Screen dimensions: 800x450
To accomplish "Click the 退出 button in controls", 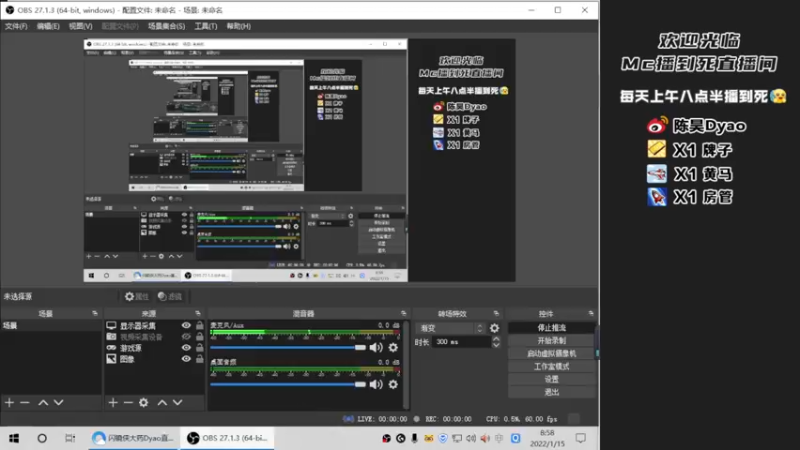I will click(x=552, y=392).
